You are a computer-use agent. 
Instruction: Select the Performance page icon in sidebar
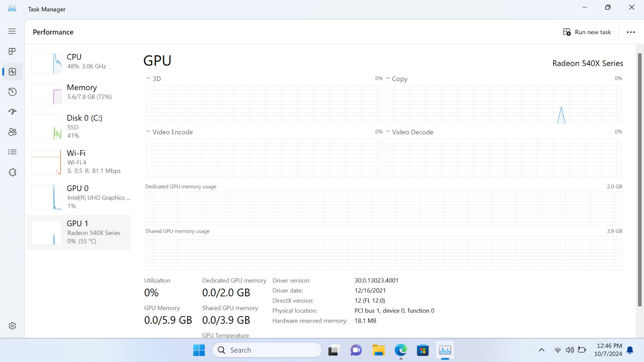tap(12, 72)
